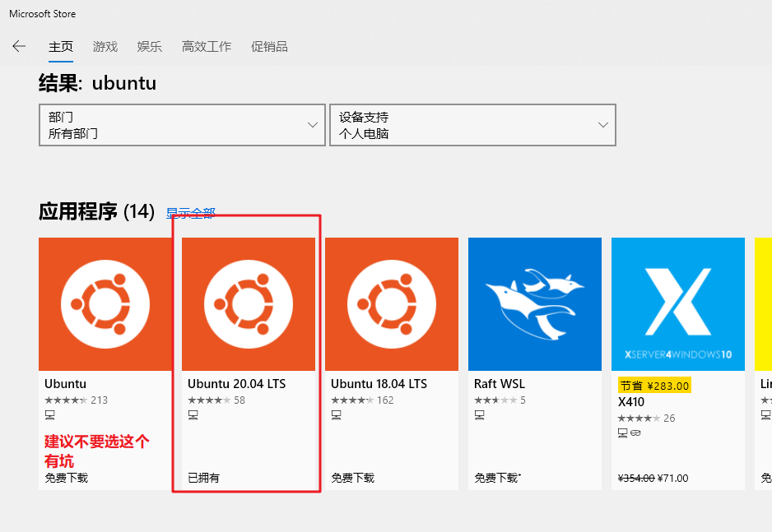Switch to the 高效工作 tab
The height and width of the screenshot is (532, 772).
click(207, 47)
